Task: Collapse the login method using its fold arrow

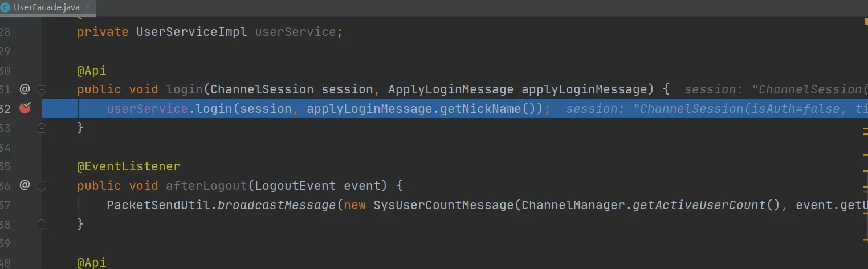Action: pyautogui.click(x=41, y=89)
